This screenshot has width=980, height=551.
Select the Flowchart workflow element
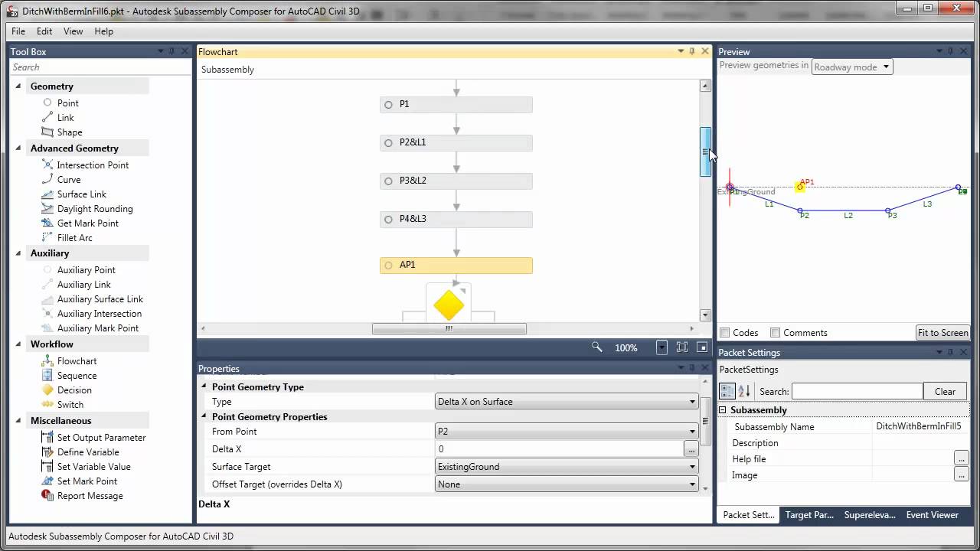pos(70,360)
